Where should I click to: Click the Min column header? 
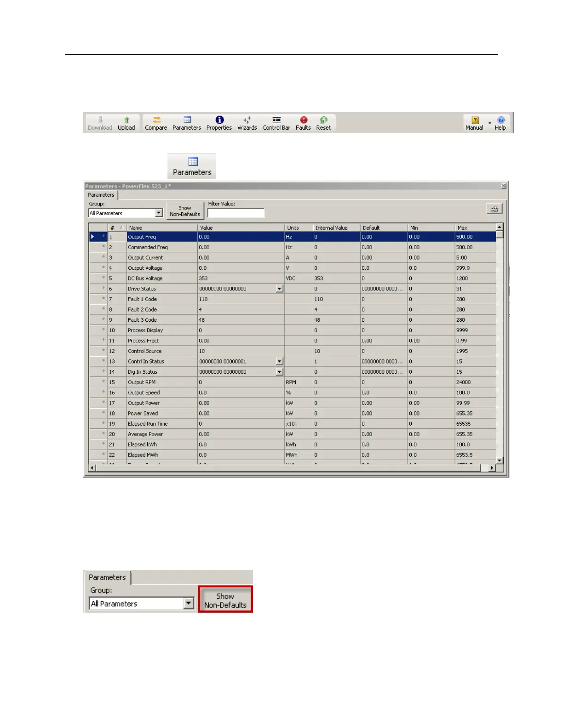(431, 228)
